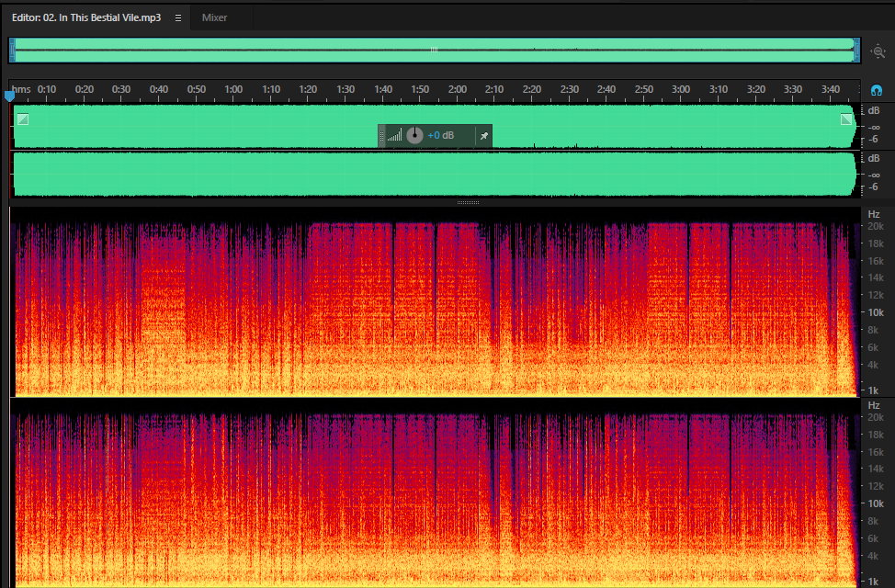Click the 3:40 mark on the time ruler
This screenshot has width=895, height=588.
point(831,89)
